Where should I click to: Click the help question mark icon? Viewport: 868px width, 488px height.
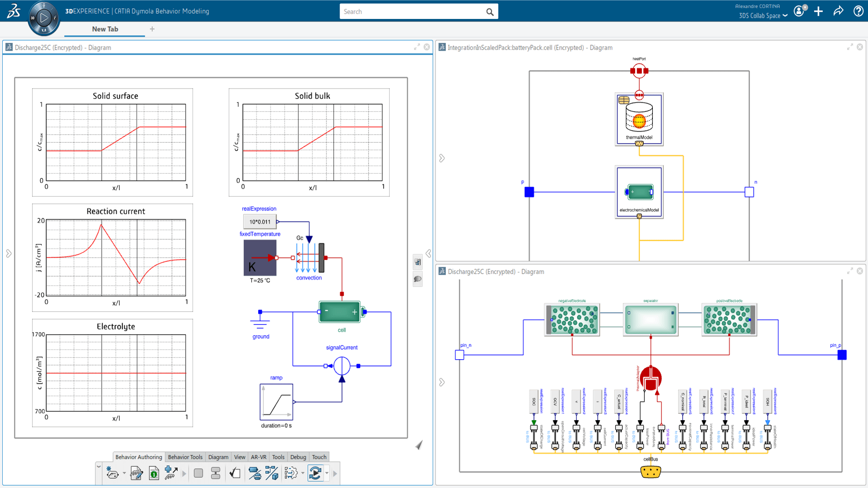click(858, 11)
